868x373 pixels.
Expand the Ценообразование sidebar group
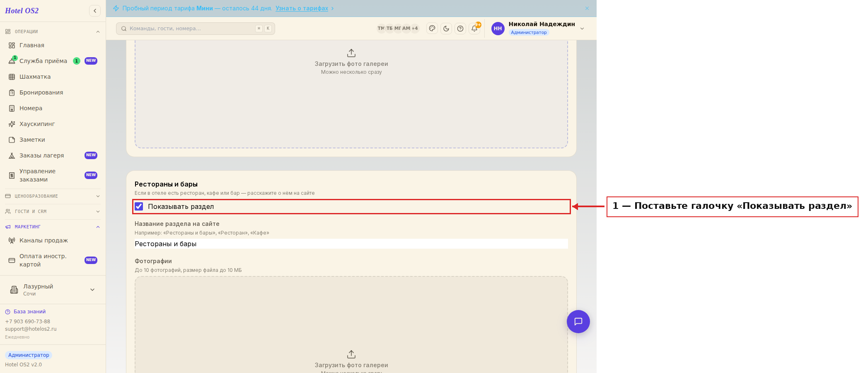[53, 196]
